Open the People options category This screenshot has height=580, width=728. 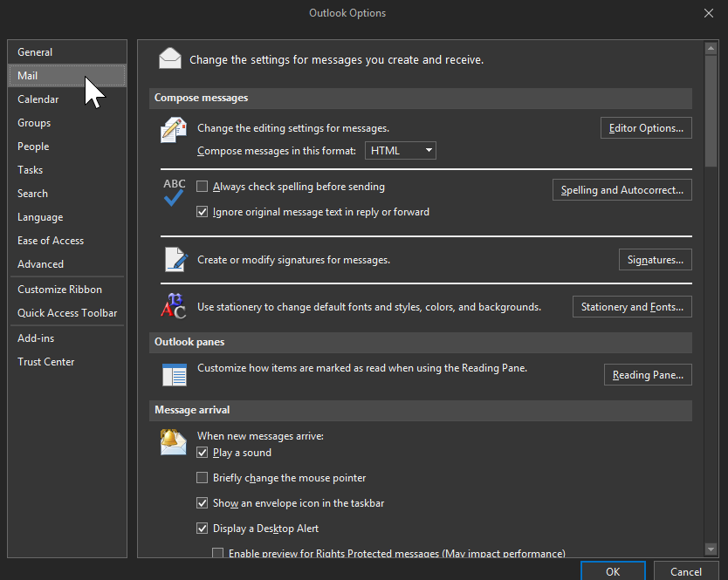67,147
